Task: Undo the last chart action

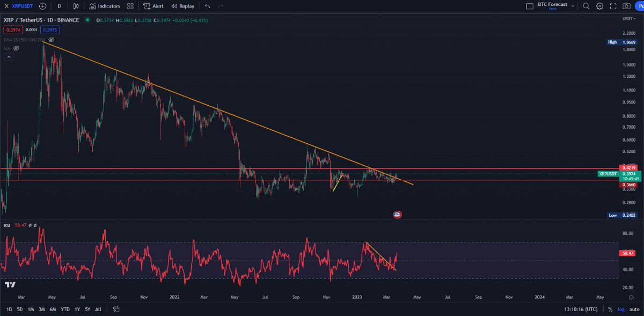Action: (x=207, y=6)
